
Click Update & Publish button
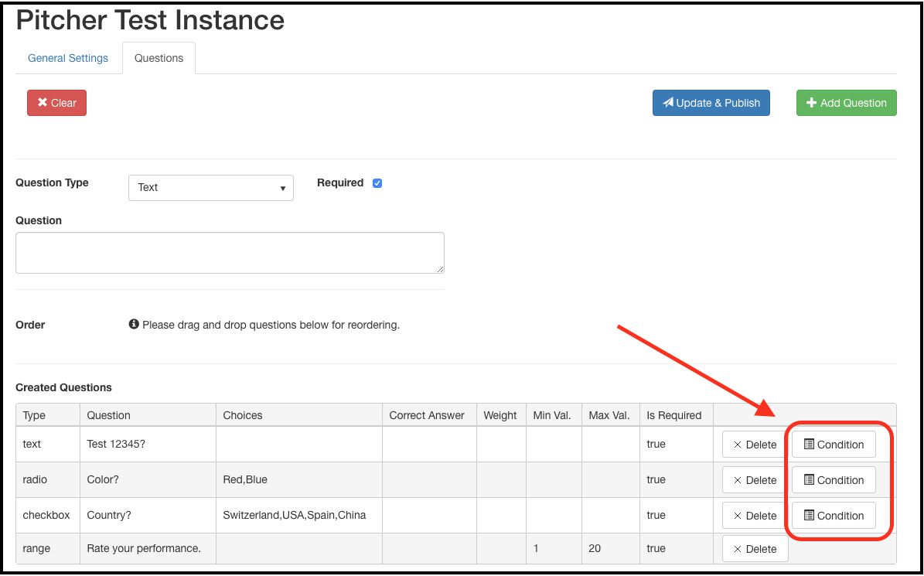point(711,103)
